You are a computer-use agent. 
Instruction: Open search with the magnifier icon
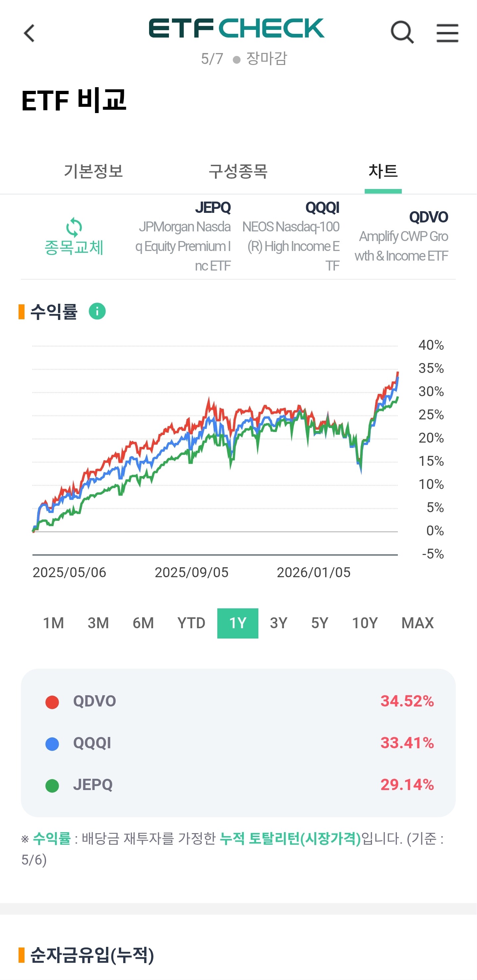(402, 32)
